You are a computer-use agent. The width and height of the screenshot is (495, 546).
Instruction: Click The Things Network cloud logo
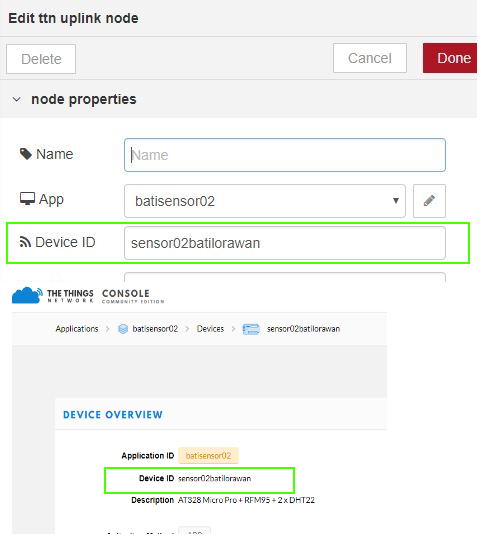pyautogui.click(x=27, y=295)
